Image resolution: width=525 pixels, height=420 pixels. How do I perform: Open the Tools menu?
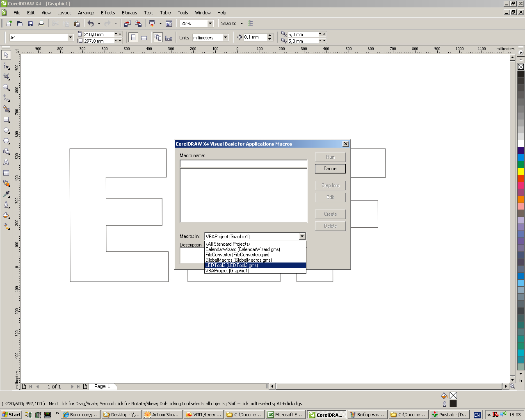[x=183, y=13]
